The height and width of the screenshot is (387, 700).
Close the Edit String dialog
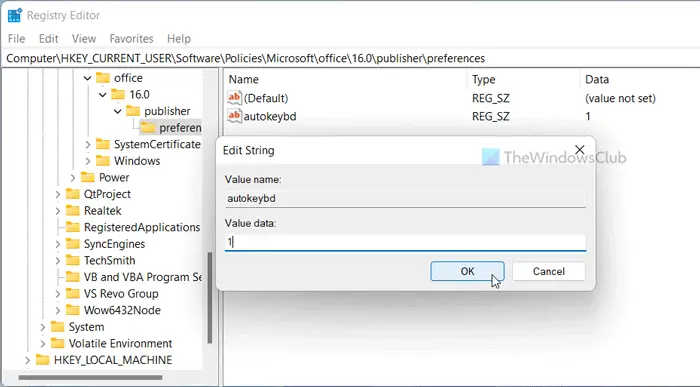(579, 150)
